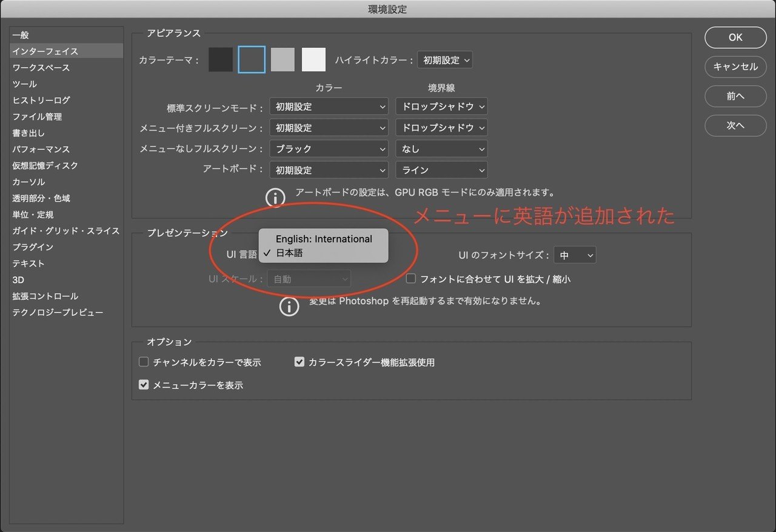This screenshot has height=532, width=776.
Task: Open the ハイライトカラー dropdown
Action: click(x=445, y=60)
